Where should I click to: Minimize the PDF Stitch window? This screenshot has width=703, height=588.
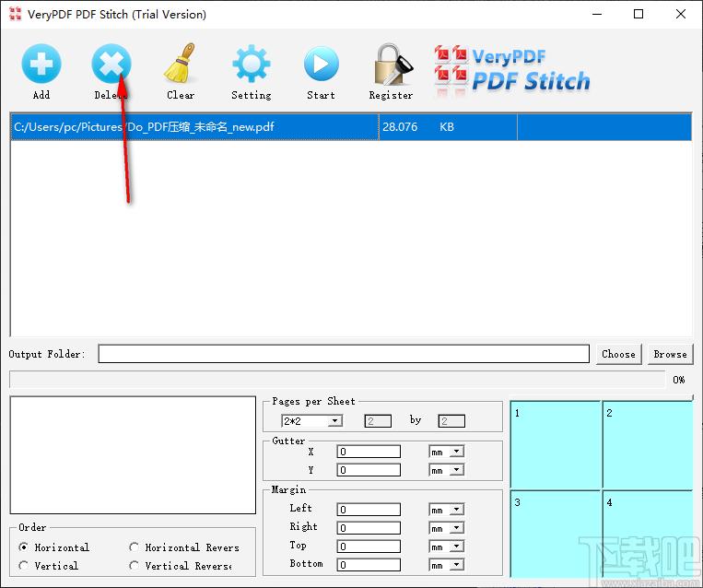click(597, 14)
